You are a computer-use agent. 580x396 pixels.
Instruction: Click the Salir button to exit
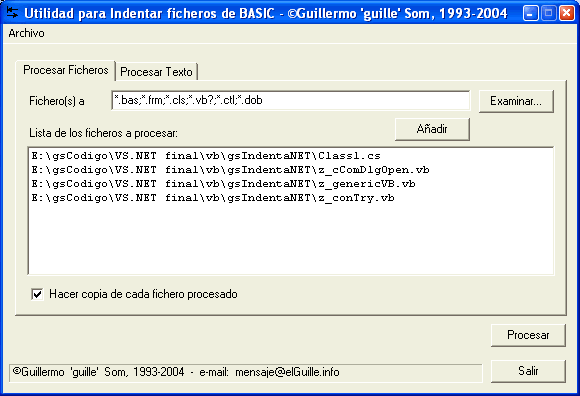coord(528,371)
